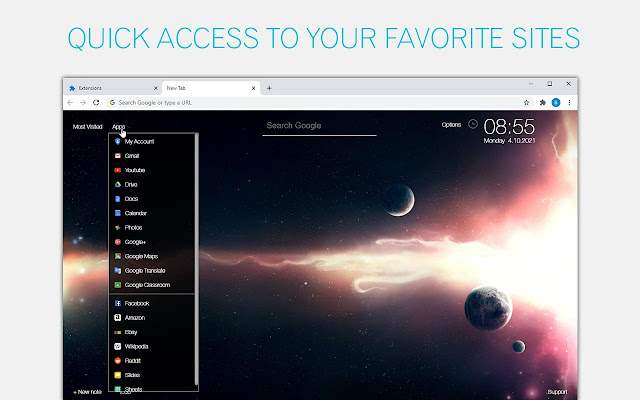This screenshot has height=400, width=640.
Task: Switch to the Extensions tab
Action: point(112,88)
